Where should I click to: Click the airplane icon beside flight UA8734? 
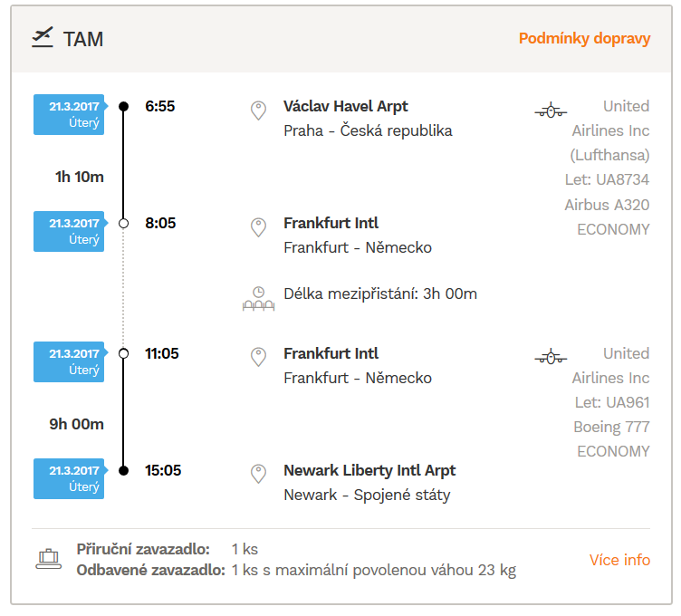tap(551, 111)
